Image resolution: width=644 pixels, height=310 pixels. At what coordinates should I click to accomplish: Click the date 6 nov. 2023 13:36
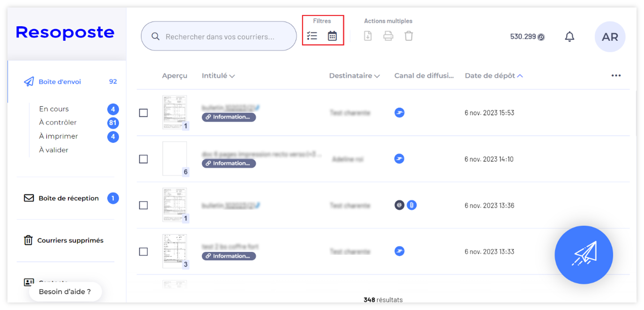pyautogui.click(x=489, y=205)
